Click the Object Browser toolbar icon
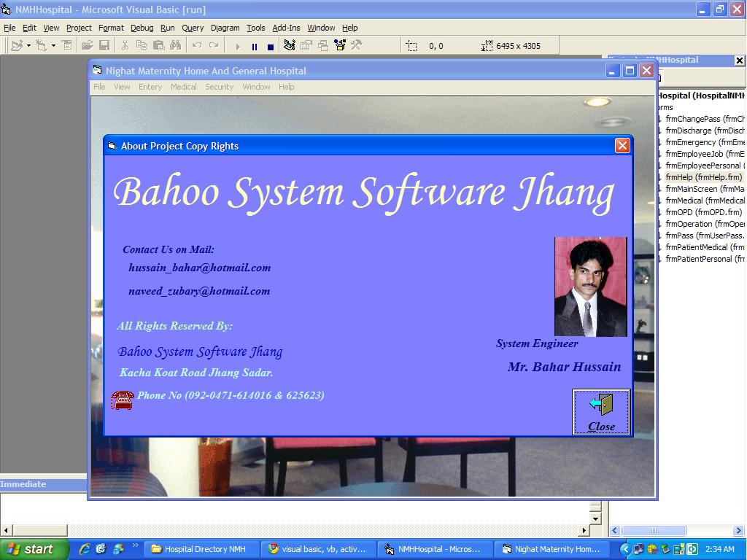747x560 pixels. coord(340,45)
